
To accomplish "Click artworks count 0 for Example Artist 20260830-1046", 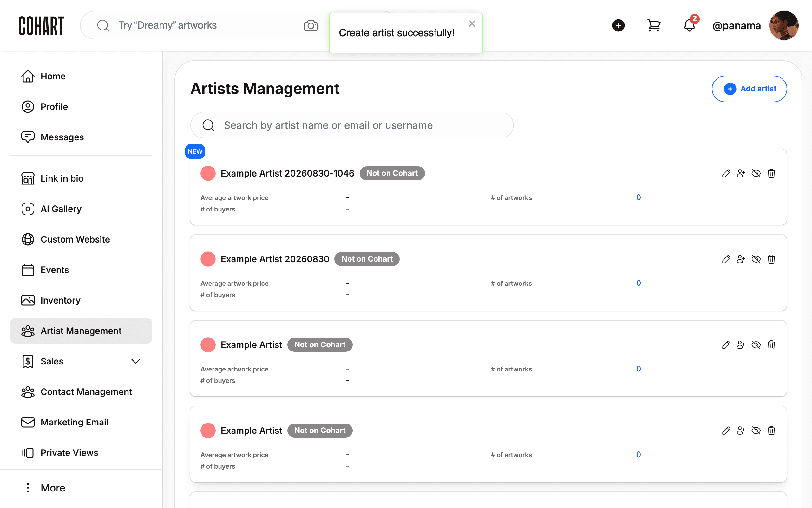I will [638, 197].
